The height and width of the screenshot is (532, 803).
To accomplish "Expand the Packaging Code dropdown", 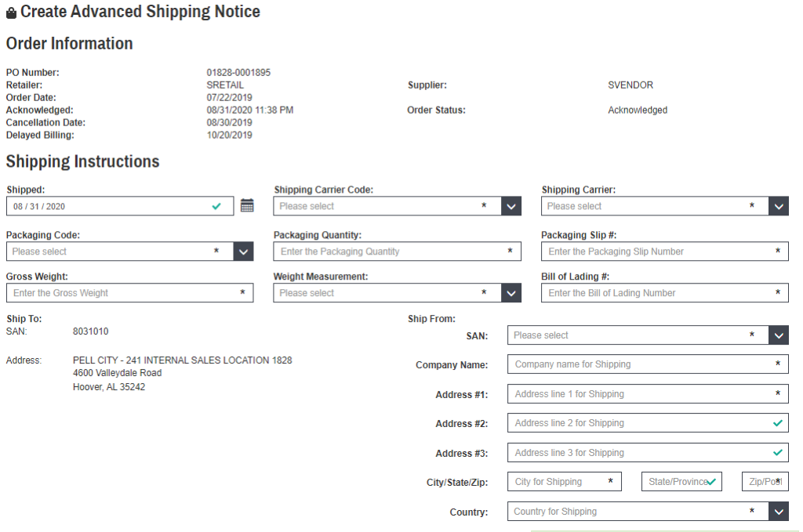I will pos(243,252).
